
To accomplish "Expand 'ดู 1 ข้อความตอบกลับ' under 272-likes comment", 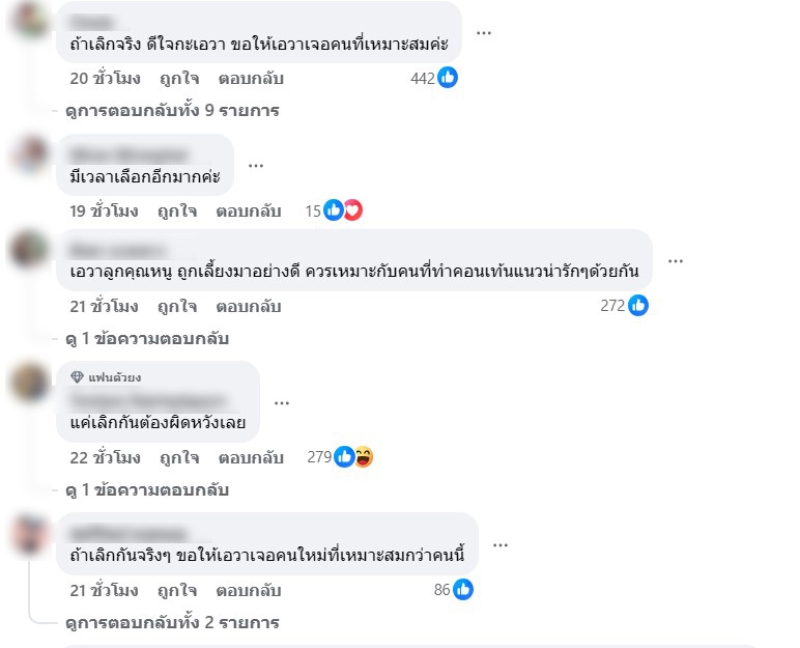I will (x=147, y=338).
